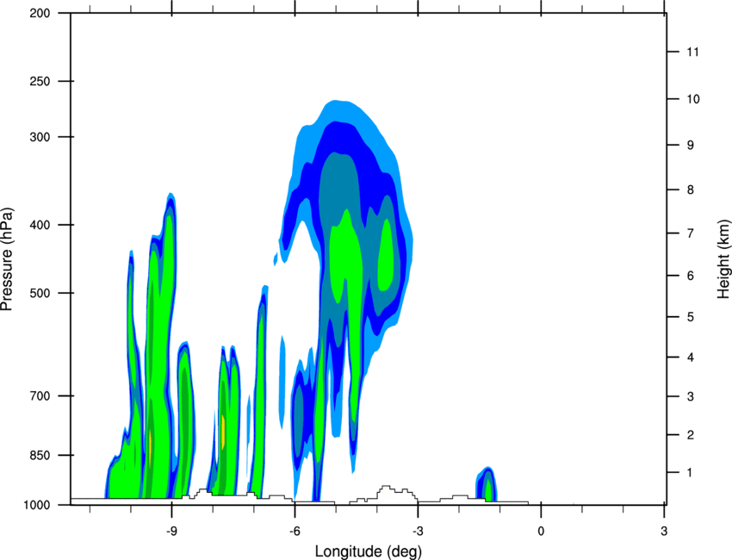Click the 400 pressure tick label
The height and width of the screenshot is (560, 732).
pos(40,225)
